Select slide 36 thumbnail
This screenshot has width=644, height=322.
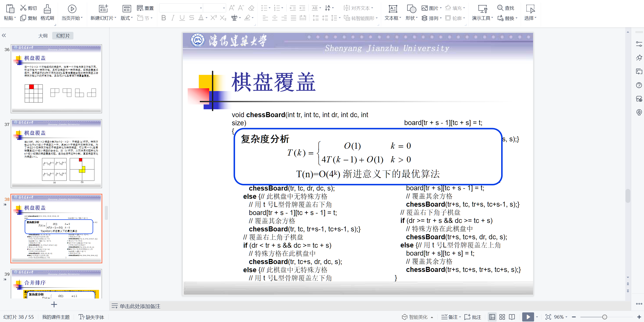click(x=56, y=78)
